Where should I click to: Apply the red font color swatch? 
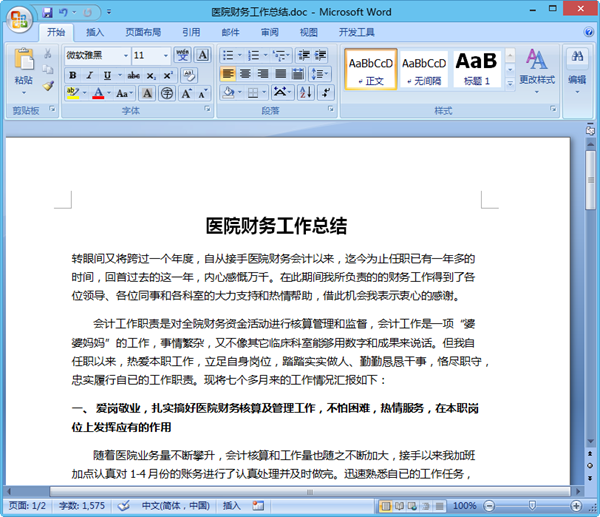pos(98,93)
